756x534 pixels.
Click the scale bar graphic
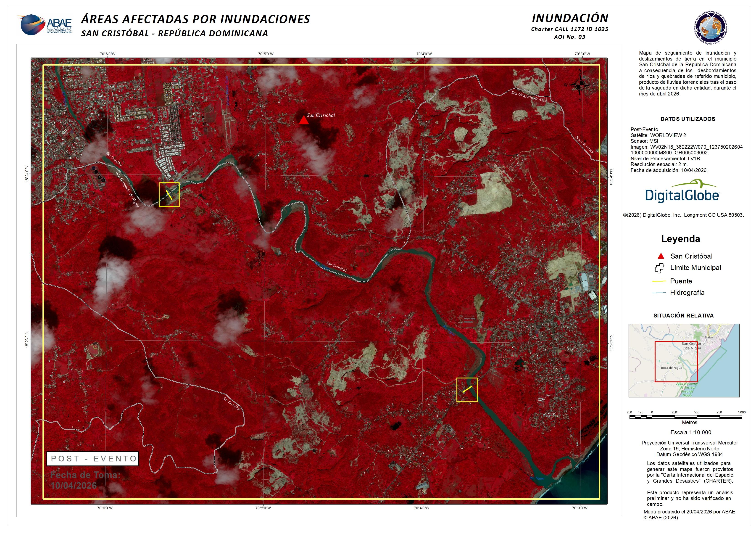click(x=685, y=417)
